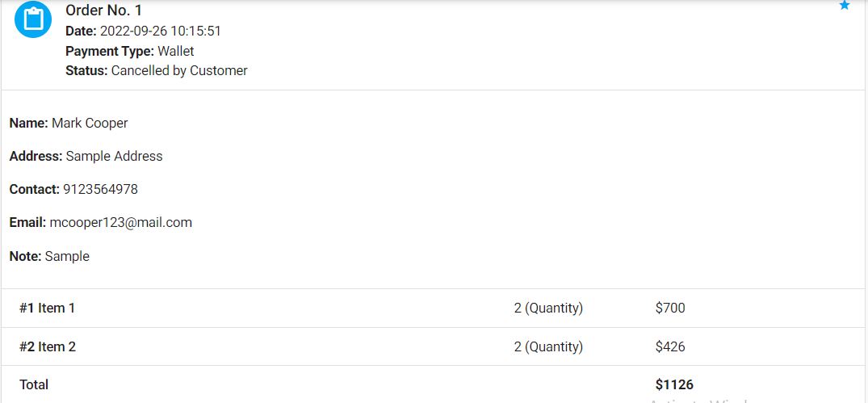Select the customer name Mark Cooper
Viewport: 868px width, 403px height.
[x=90, y=123]
